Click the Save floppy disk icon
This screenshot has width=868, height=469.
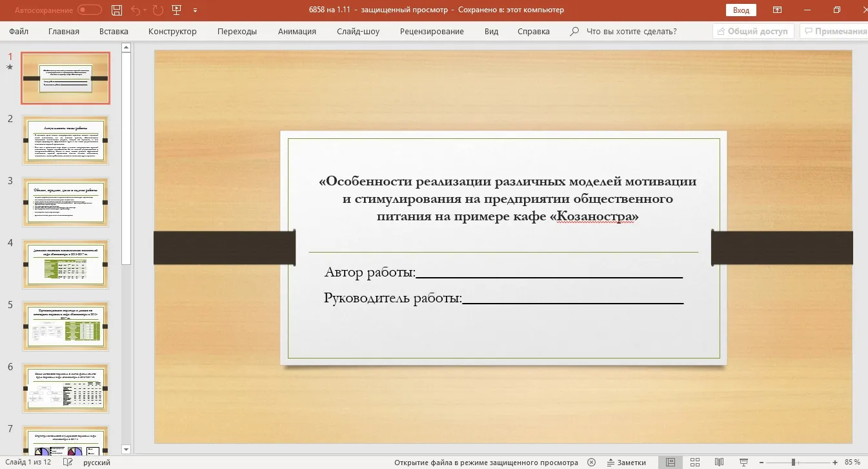(x=117, y=10)
